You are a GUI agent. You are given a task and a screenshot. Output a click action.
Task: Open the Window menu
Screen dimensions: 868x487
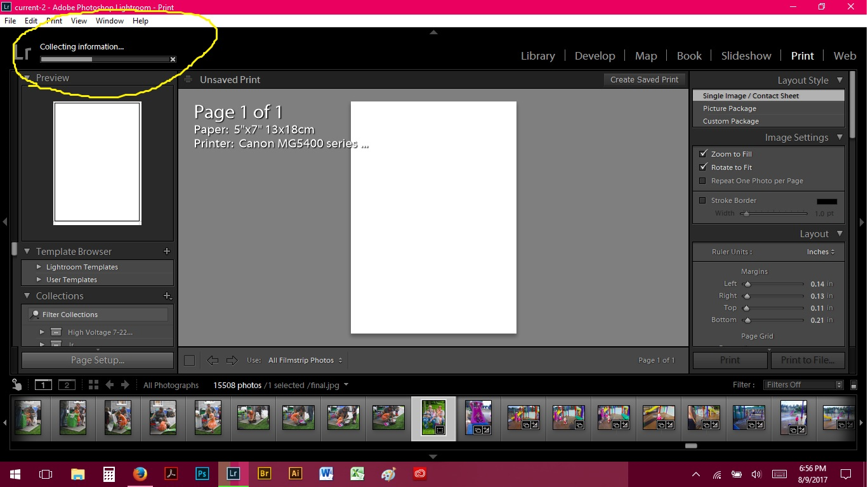pyautogui.click(x=109, y=21)
